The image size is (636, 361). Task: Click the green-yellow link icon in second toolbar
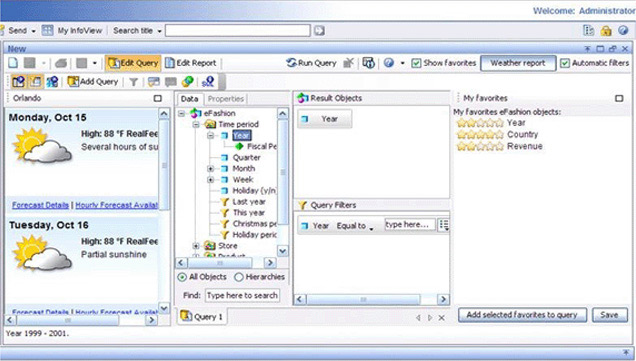point(187,82)
